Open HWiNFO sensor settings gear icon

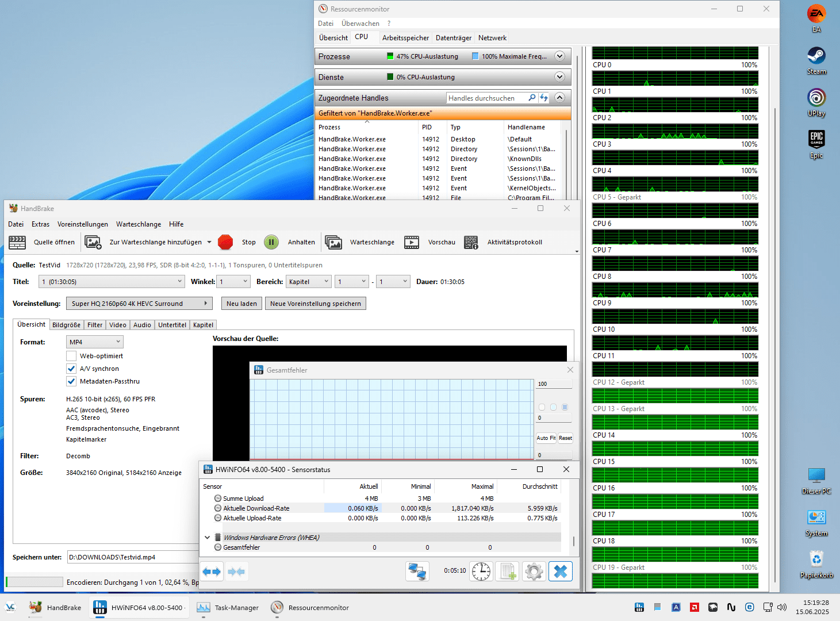coord(534,572)
